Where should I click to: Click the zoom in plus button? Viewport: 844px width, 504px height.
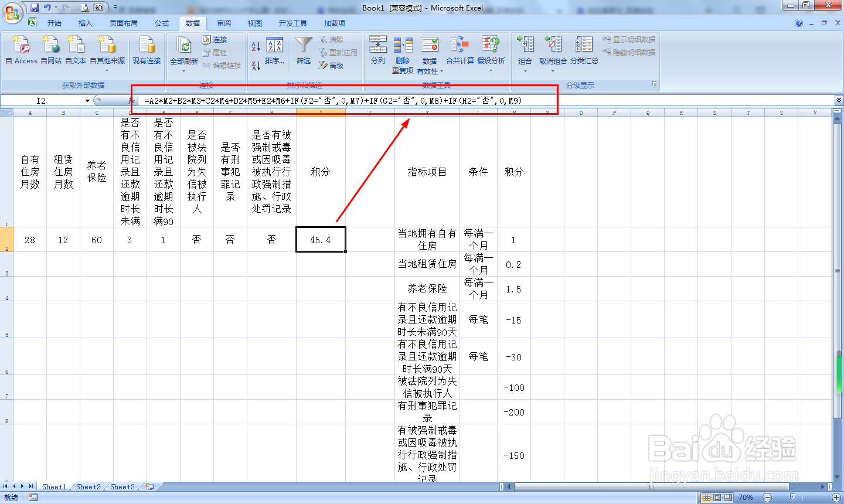coord(836,498)
